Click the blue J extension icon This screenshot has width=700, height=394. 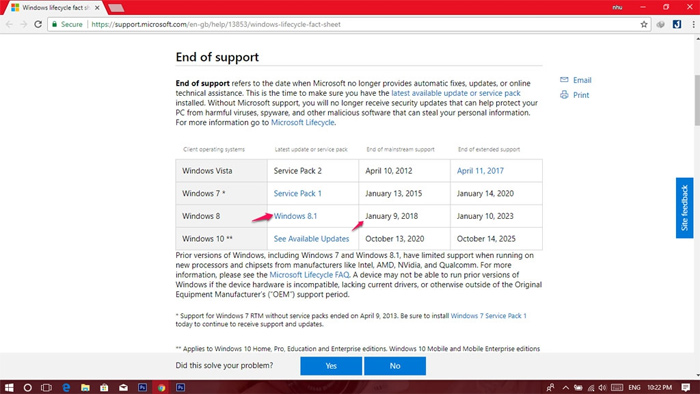[677, 24]
